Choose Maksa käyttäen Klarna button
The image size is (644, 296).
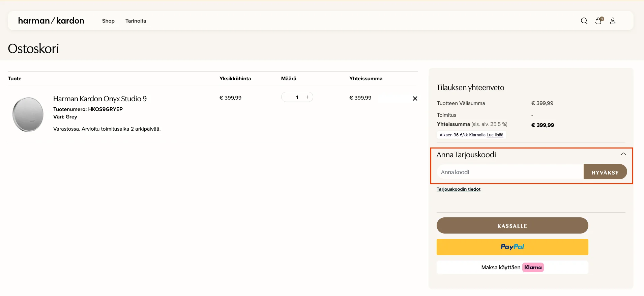513,267
